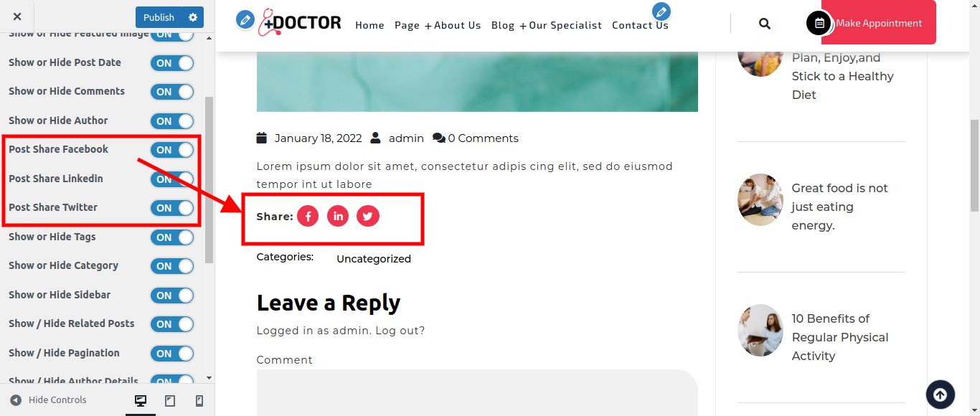Open Publish settings gear icon
Viewport: 980px width, 416px height.
[x=193, y=17]
